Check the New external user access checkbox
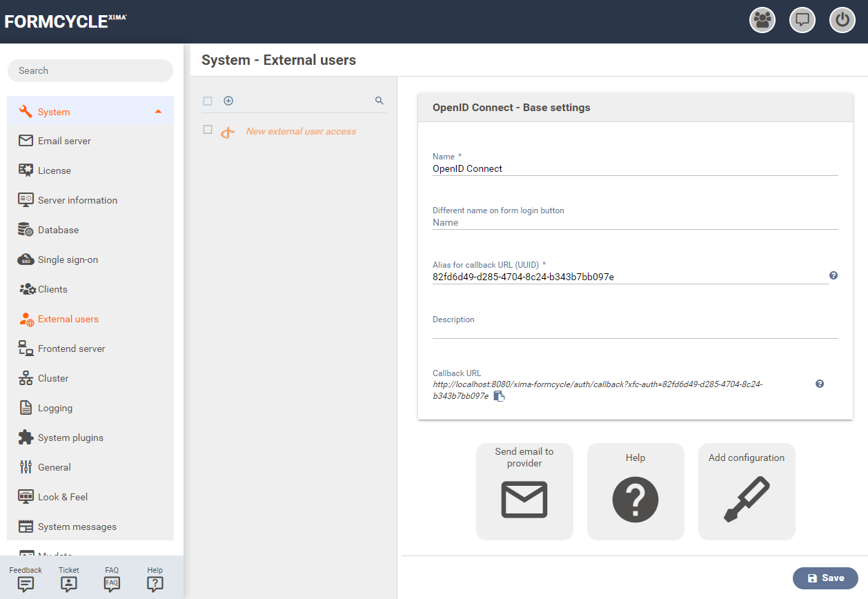The width and height of the screenshot is (868, 599). (208, 130)
